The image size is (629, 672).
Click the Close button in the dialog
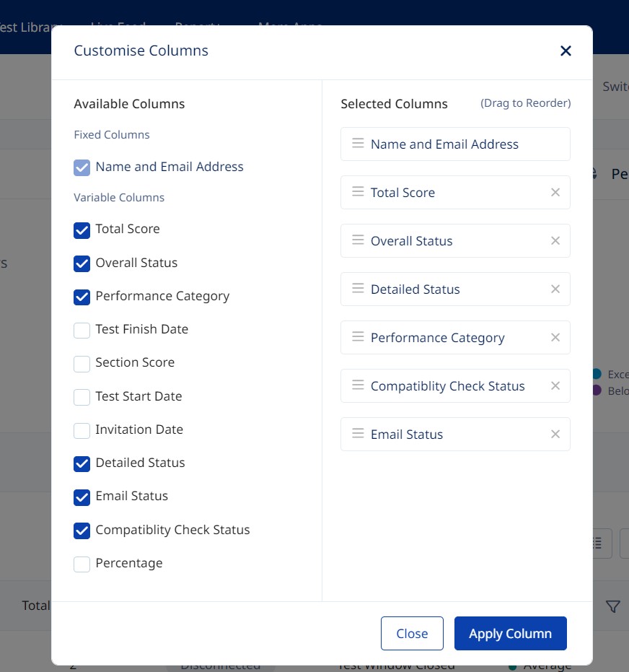412,633
